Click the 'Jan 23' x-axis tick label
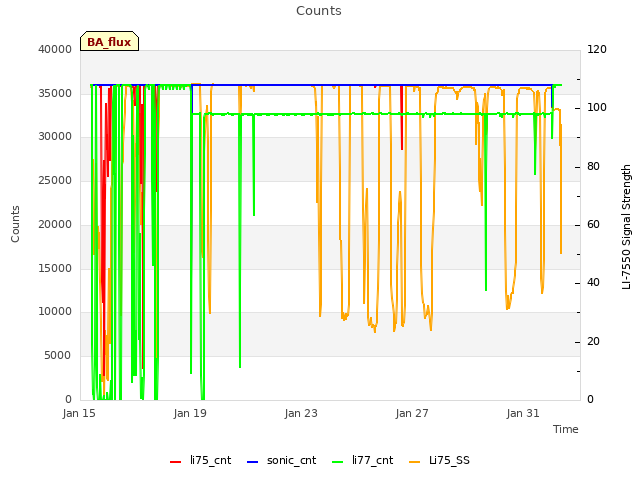The height and width of the screenshot is (480, 640). click(x=301, y=413)
